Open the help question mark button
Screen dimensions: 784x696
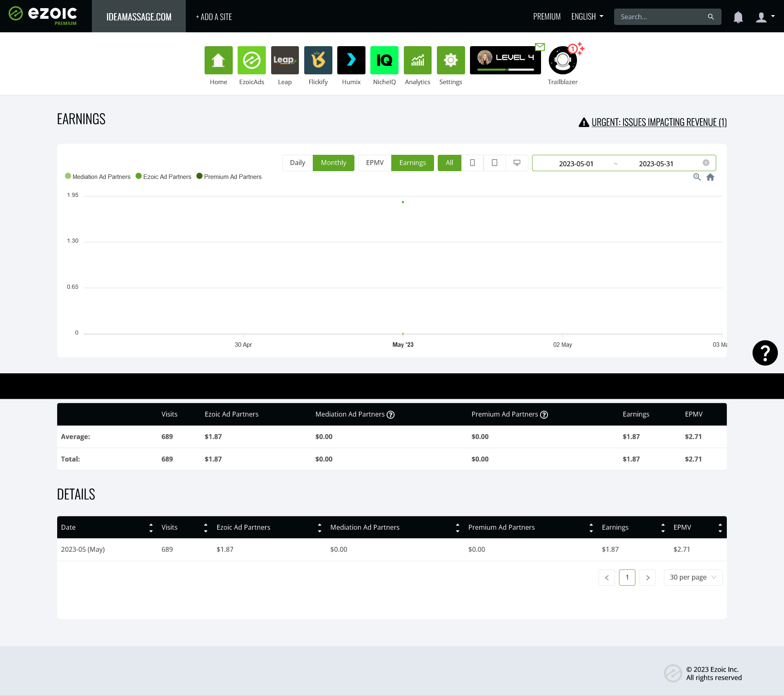765,353
